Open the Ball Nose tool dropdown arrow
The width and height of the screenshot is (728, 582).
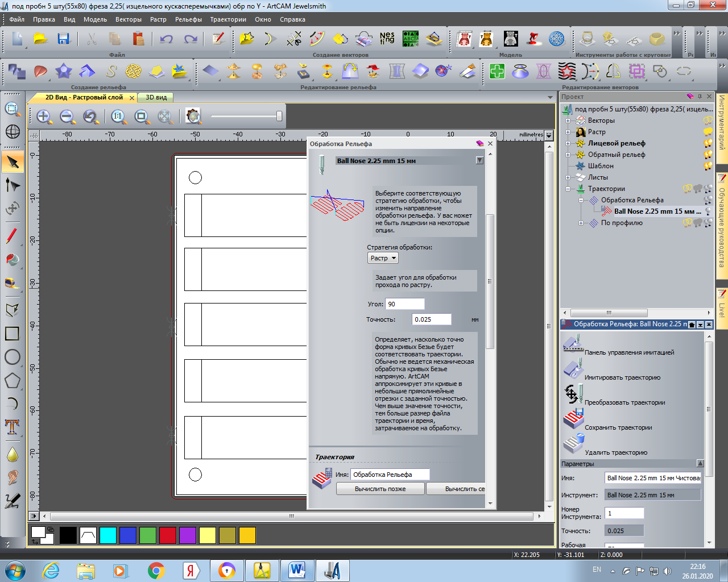click(479, 160)
